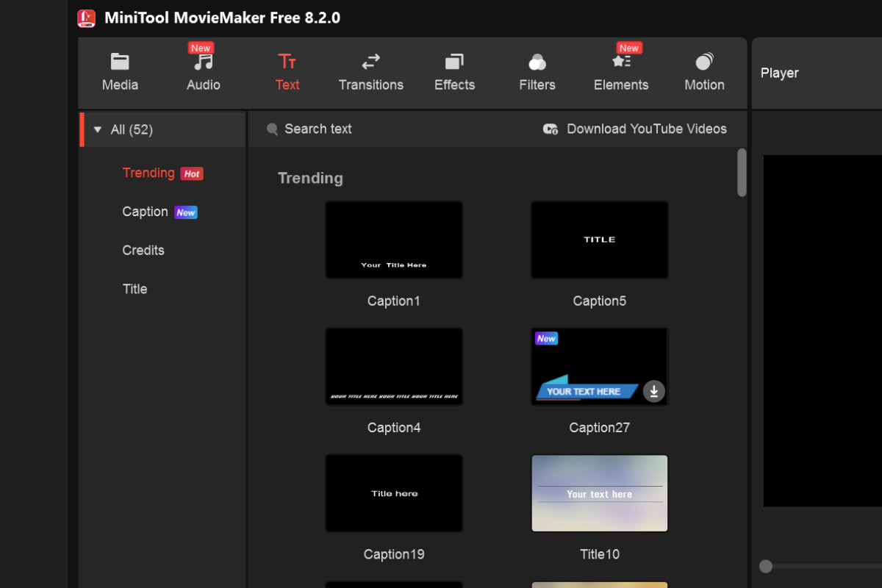Open the Filters panel
This screenshot has height=588, width=882.
tap(537, 73)
